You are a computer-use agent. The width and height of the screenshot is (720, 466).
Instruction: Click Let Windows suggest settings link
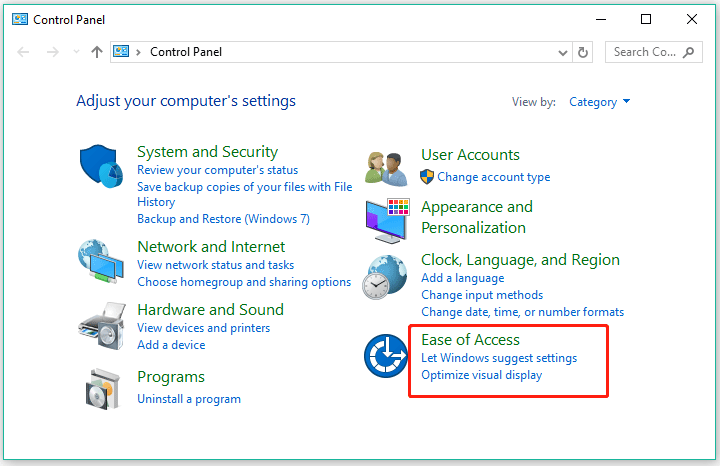pos(499,358)
